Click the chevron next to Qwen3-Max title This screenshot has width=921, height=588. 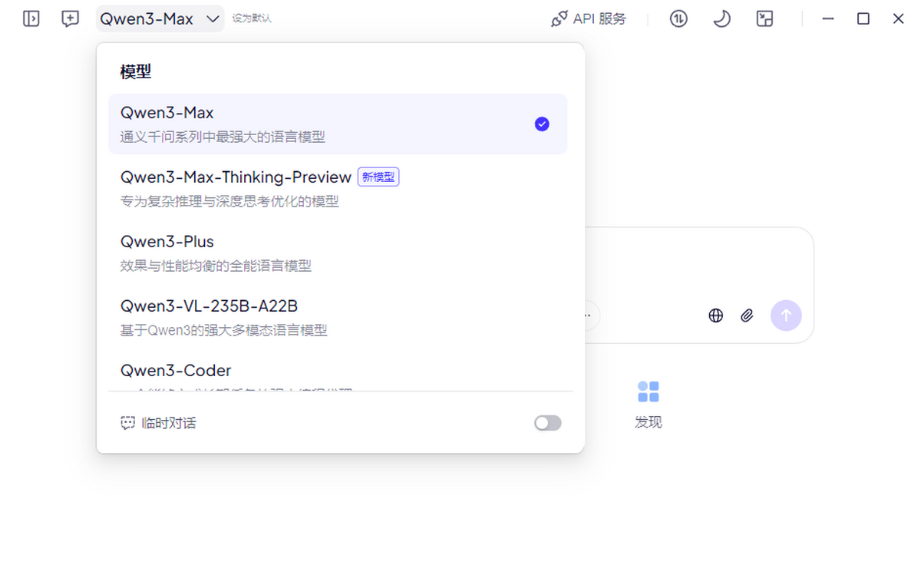(x=213, y=19)
